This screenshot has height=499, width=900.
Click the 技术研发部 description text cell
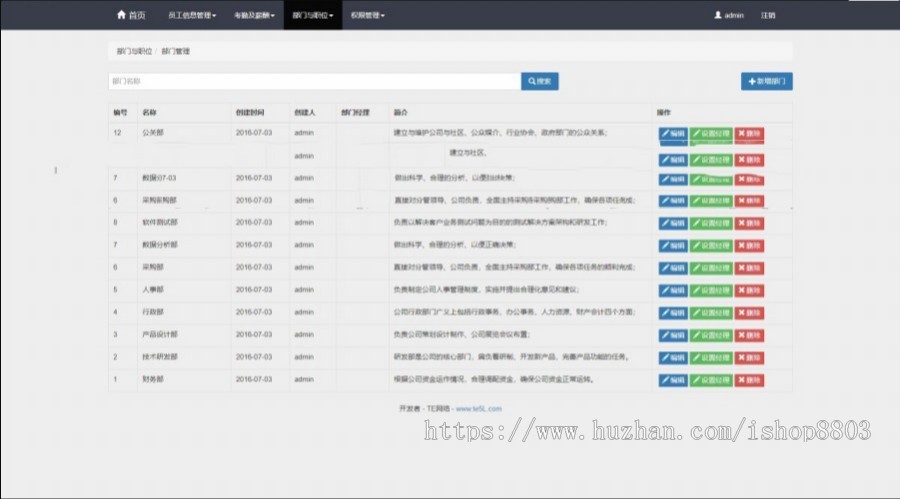pos(511,357)
